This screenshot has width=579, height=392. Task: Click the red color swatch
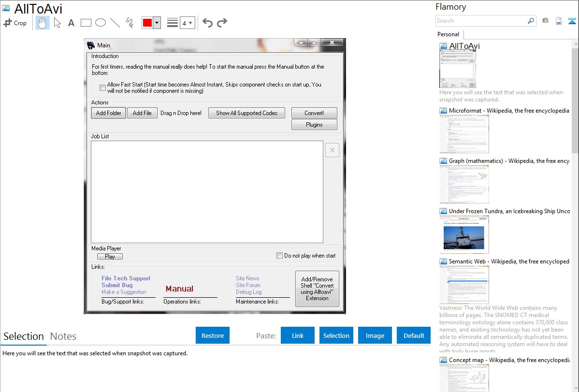click(147, 23)
